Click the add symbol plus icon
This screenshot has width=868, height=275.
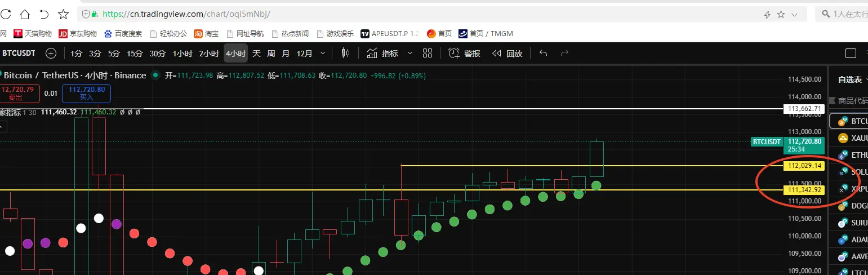point(51,54)
